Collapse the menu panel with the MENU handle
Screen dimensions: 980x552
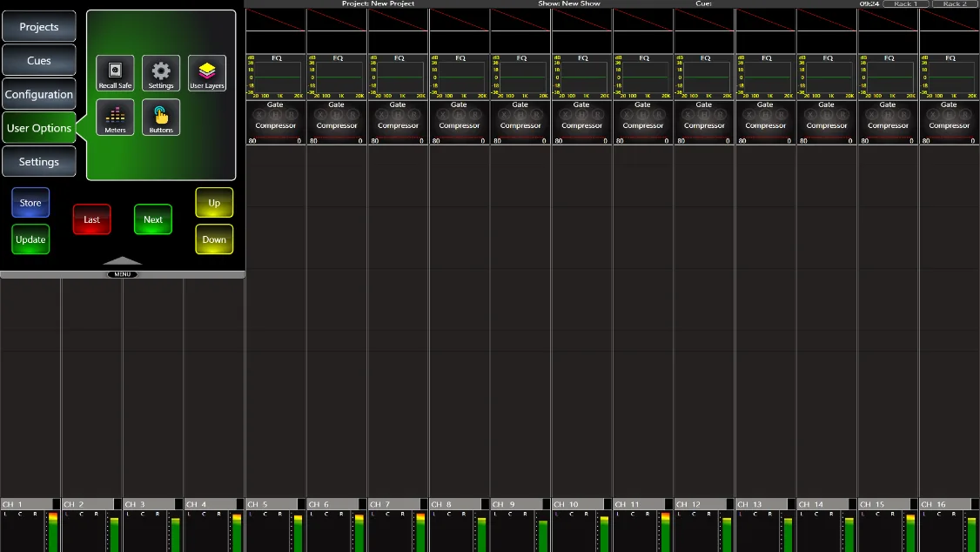123,274
